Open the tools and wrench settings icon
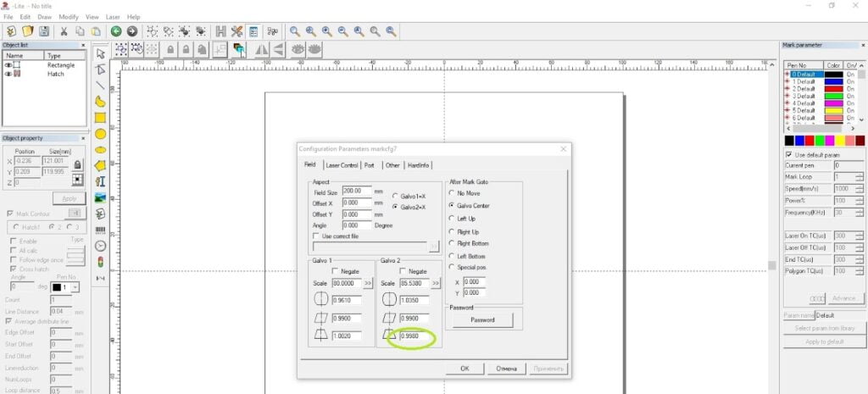Screen dimensions: 868x394 click(x=237, y=31)
